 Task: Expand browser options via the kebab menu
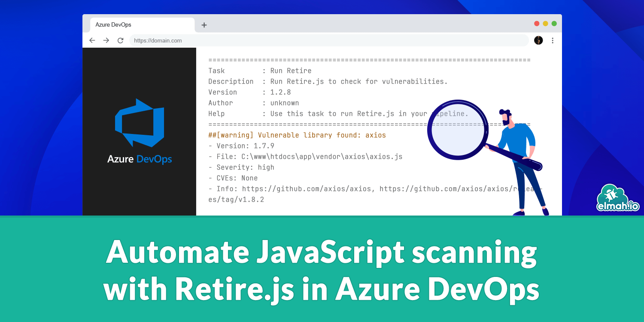click(553, 40)
